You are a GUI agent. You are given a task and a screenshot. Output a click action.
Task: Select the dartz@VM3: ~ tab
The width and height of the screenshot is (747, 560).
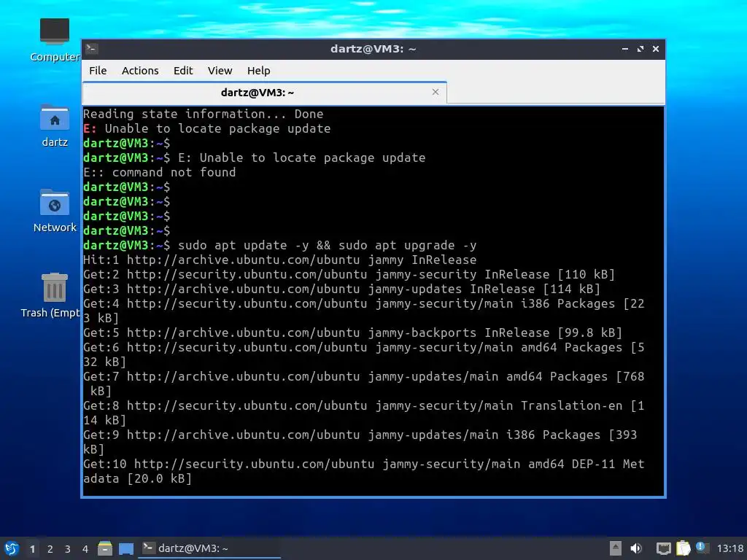point(265,93)
